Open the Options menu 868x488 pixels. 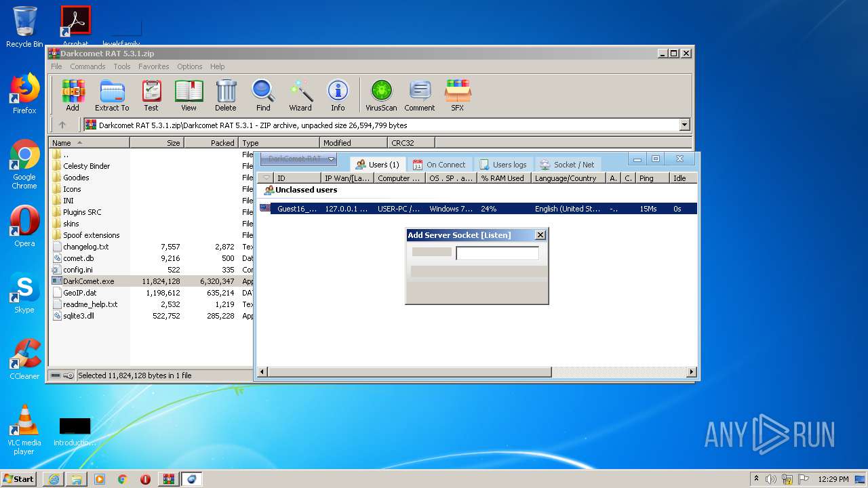[x=190, y=66]
